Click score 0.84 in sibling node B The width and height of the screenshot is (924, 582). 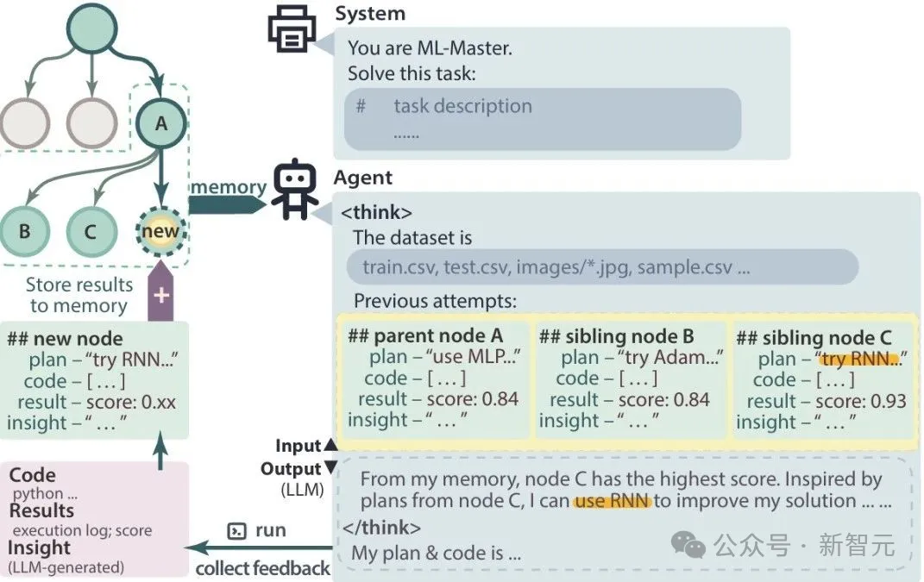664,399
